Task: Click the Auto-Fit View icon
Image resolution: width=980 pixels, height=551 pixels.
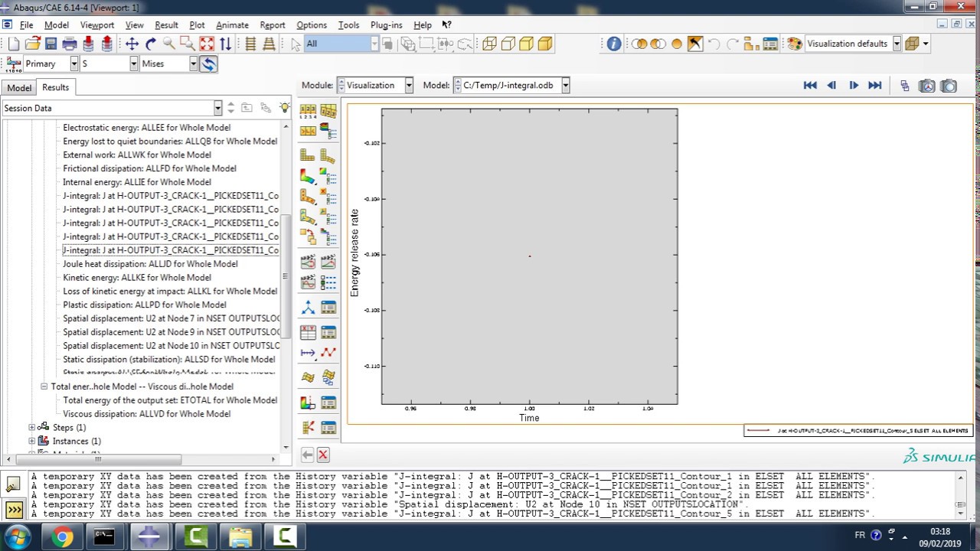Action: 206,44
